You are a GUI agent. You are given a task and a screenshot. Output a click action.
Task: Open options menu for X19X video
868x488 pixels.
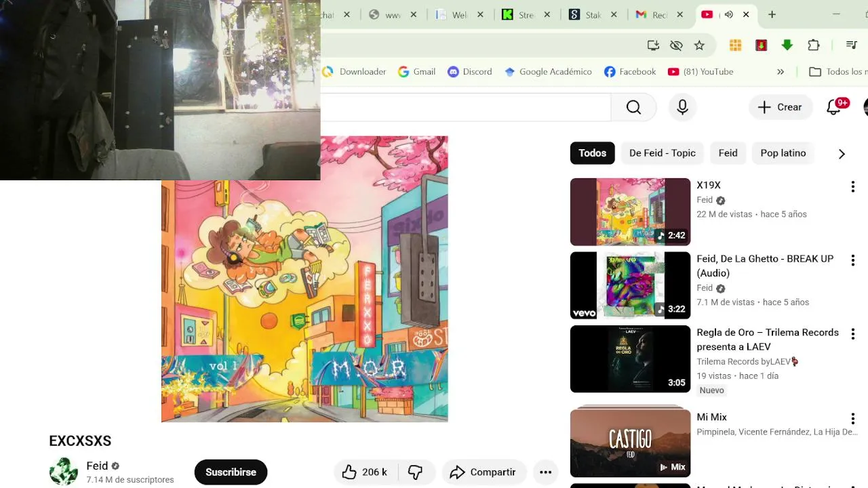tap(852, 186)
